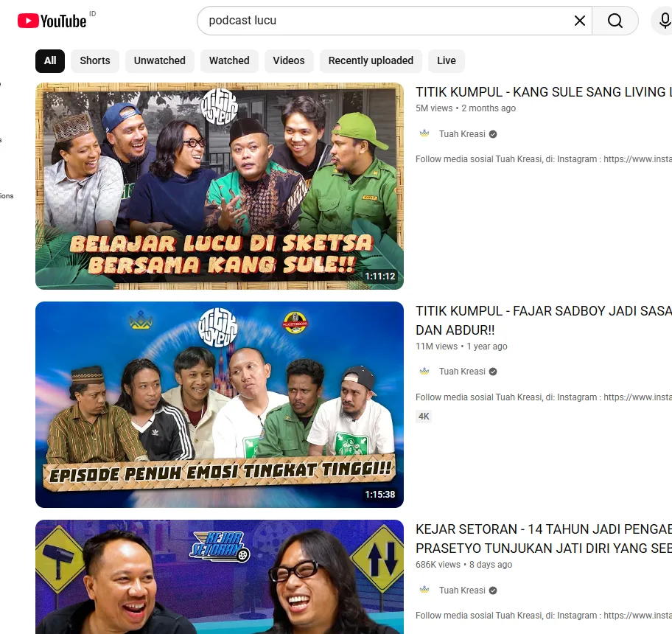Select the 'Shorts' filter chip
Image resolution: width=672 pixels, height=634 pixels.
(95, 61)
